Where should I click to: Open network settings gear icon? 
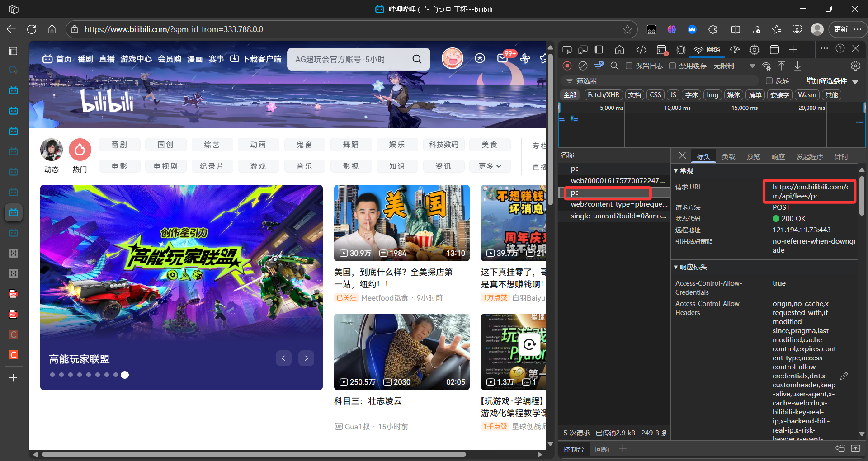point(855,66)
